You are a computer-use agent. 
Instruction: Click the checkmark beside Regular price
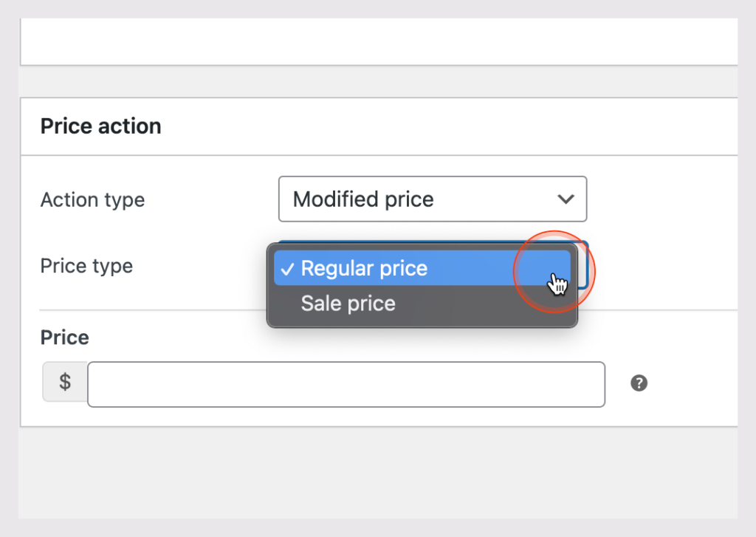click(288, 268)
